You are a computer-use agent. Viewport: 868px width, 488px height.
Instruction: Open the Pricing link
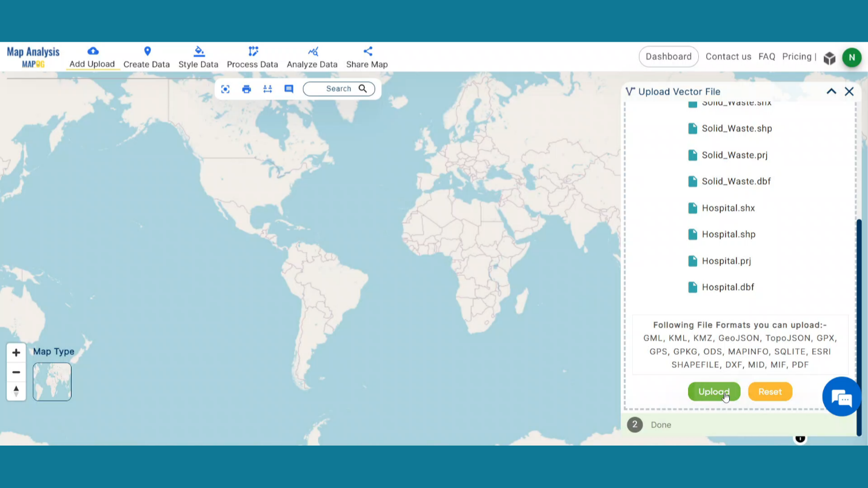click(796, 56)
